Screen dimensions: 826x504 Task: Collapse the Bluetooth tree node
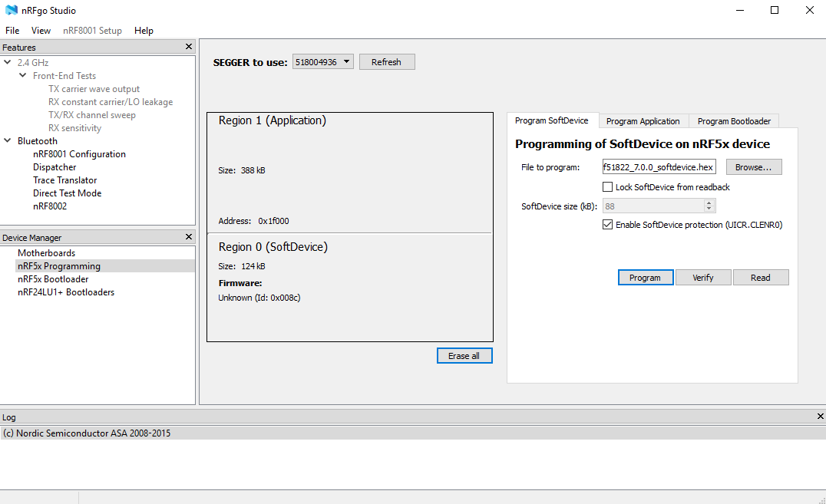point(8,140)
